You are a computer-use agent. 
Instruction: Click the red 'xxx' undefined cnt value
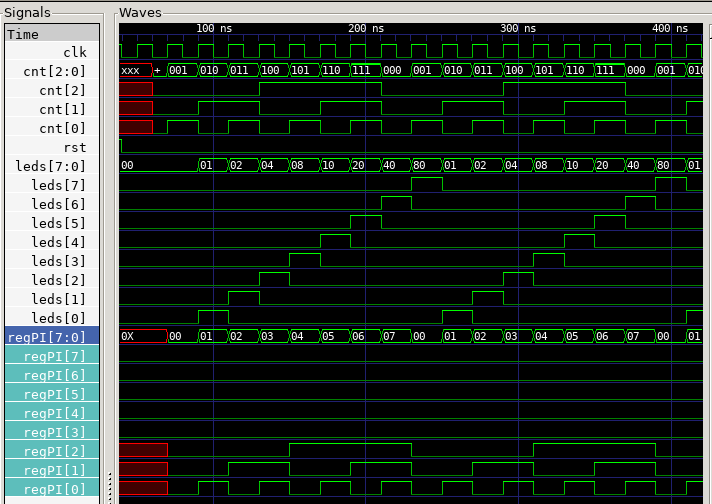click(131, 71)
